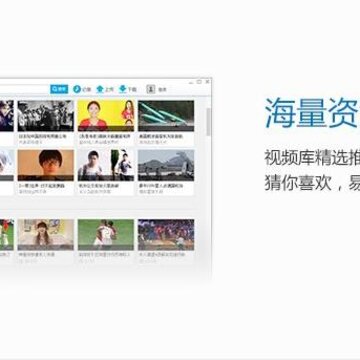Open the black-and-white historical crowd video thumbnail

46,116
